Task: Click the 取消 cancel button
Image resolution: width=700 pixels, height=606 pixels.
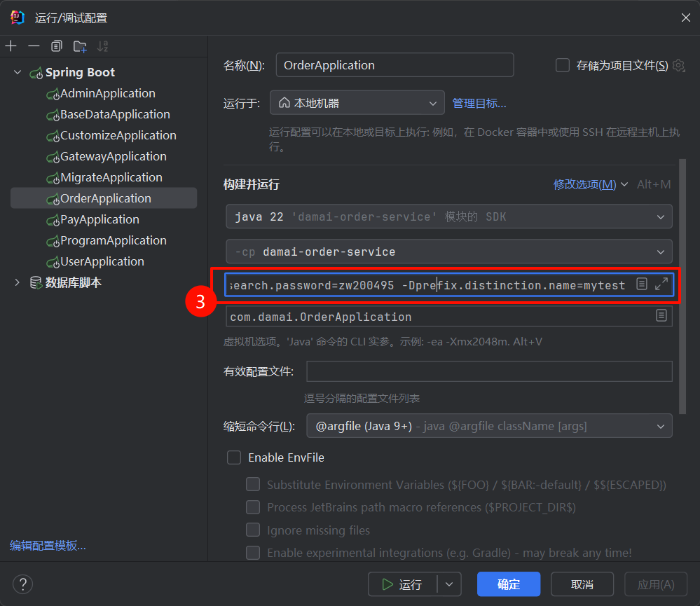Action: tap(582, 584)
